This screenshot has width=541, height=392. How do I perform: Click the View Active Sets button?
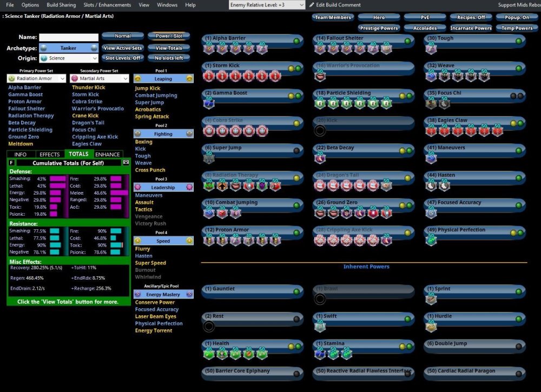123,48
